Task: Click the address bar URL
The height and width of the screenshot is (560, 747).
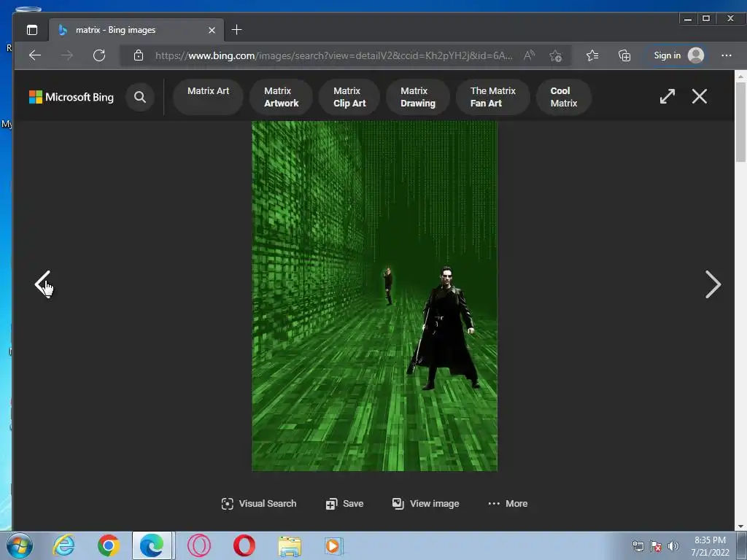Action: (333, 55)
